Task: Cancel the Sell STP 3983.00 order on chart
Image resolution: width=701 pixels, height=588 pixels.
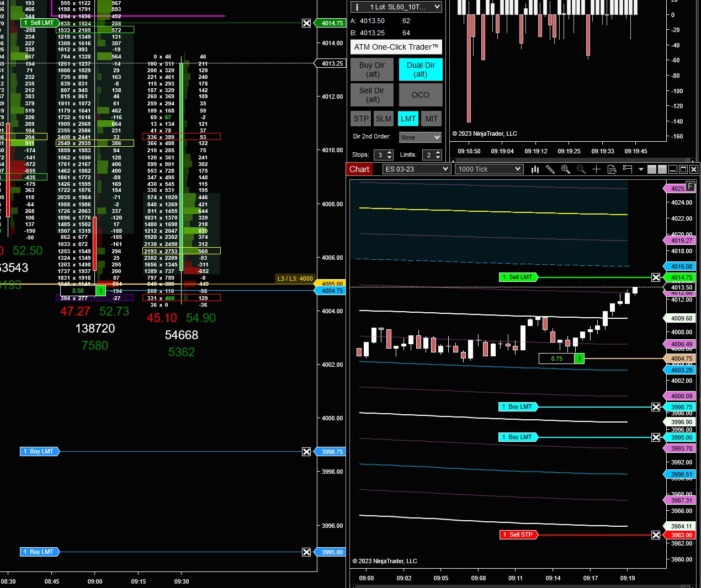Action: tap(656, 535)
